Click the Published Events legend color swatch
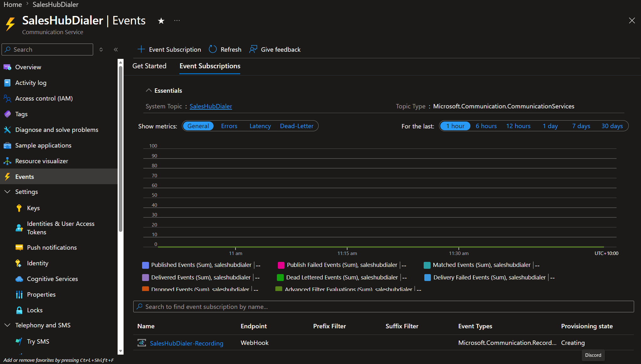The width and height of the screenshot is (641, 364). [146, 265]
